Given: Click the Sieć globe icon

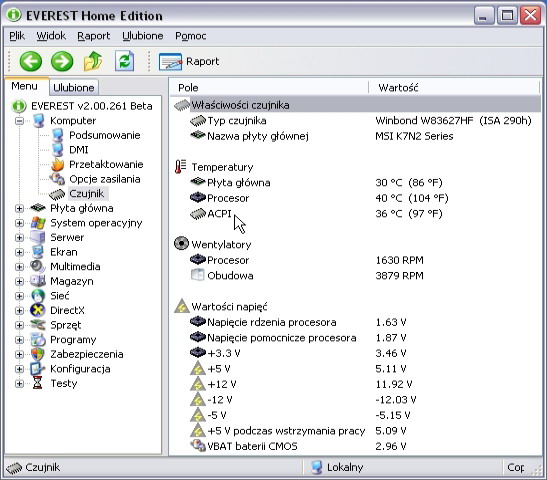Looking at the screenshot, I should (x=38, y=296).
